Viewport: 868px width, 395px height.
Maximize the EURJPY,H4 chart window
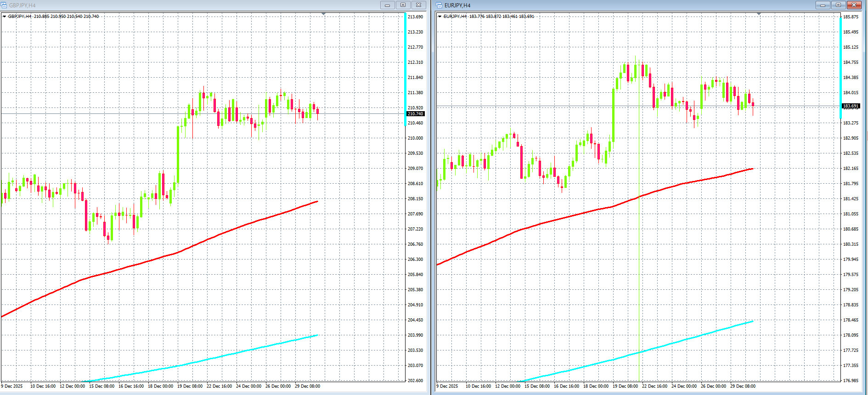(838, 5)
